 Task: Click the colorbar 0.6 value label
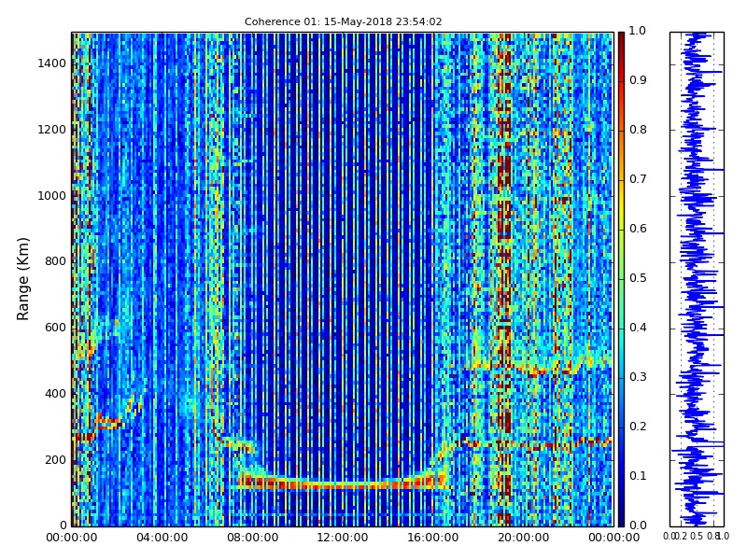pos(638,229)
